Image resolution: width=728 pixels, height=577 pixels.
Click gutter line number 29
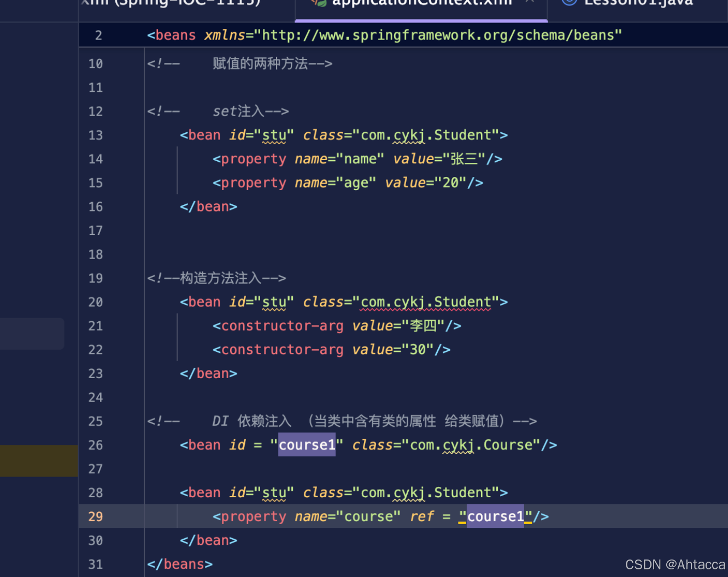click(96, 517)
